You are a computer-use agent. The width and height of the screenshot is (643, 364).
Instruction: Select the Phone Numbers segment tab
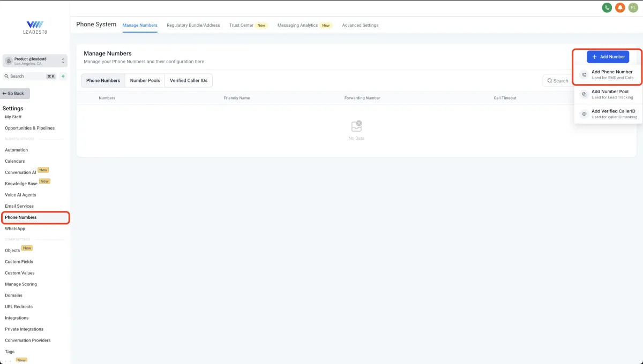103,80
